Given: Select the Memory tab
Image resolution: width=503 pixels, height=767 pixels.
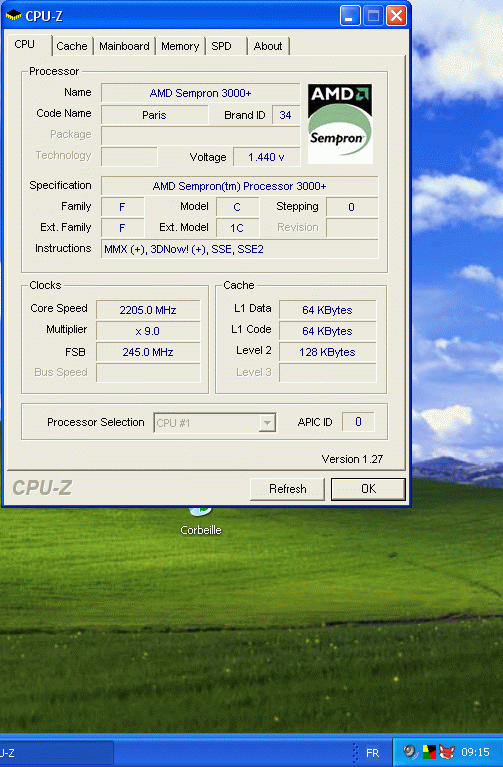Looking at the screenshot, I should tap(180, 46).
